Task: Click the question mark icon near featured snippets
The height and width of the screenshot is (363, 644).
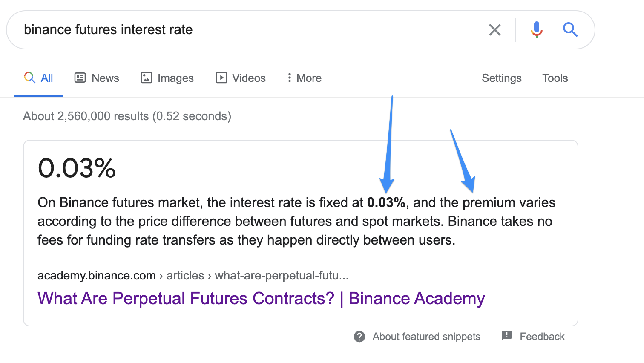Action: click(x=359, y=337)
